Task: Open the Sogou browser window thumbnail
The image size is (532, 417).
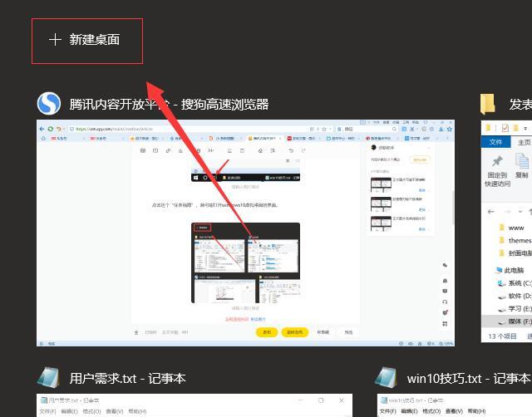Action: click(246, 233)
